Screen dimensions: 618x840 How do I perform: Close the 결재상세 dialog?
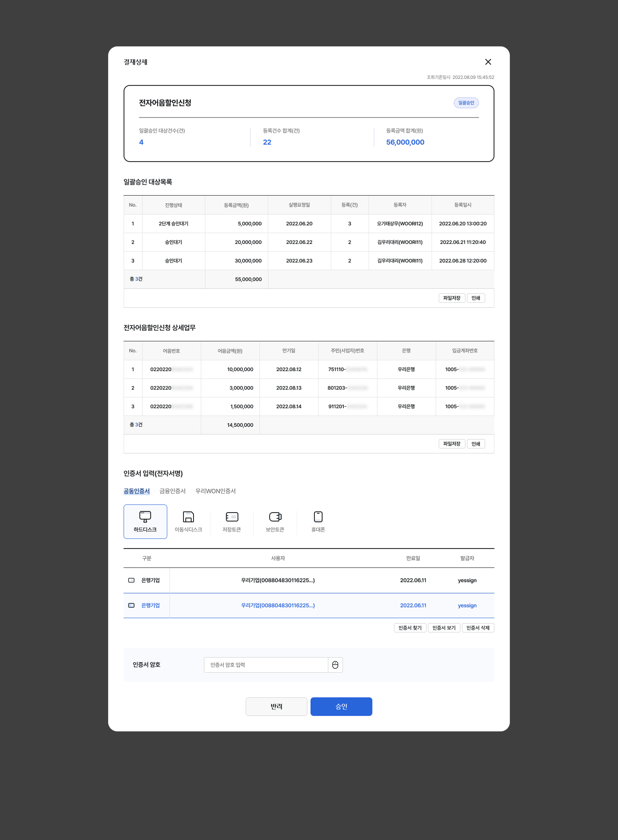[488, 62]
